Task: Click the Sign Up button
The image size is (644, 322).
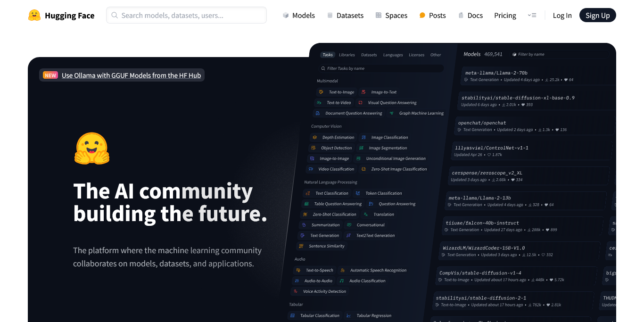Action: click(597, 15)
